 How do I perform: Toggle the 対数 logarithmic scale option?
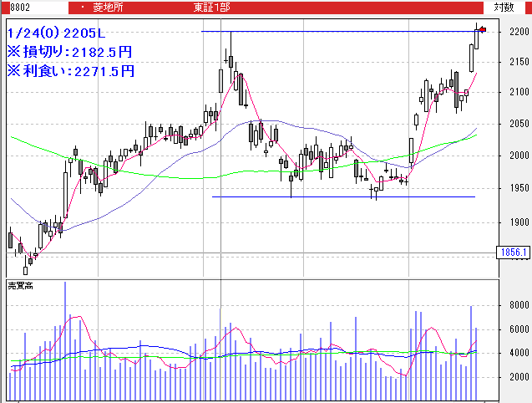504,7
